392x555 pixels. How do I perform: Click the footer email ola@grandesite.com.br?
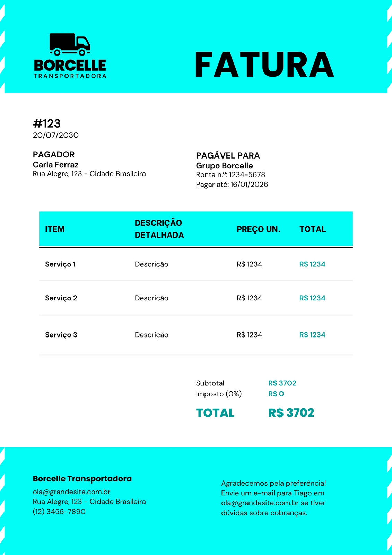click(x=71, y=492)
